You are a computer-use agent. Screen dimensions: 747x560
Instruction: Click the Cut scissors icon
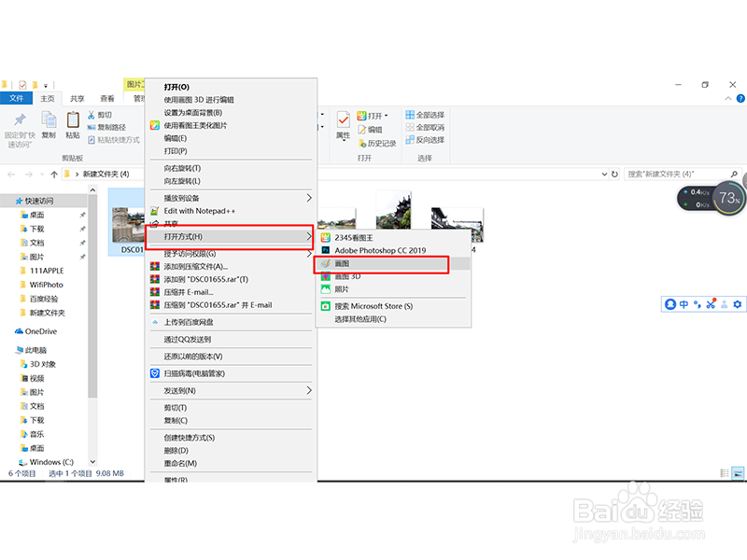tap(92, 115)
